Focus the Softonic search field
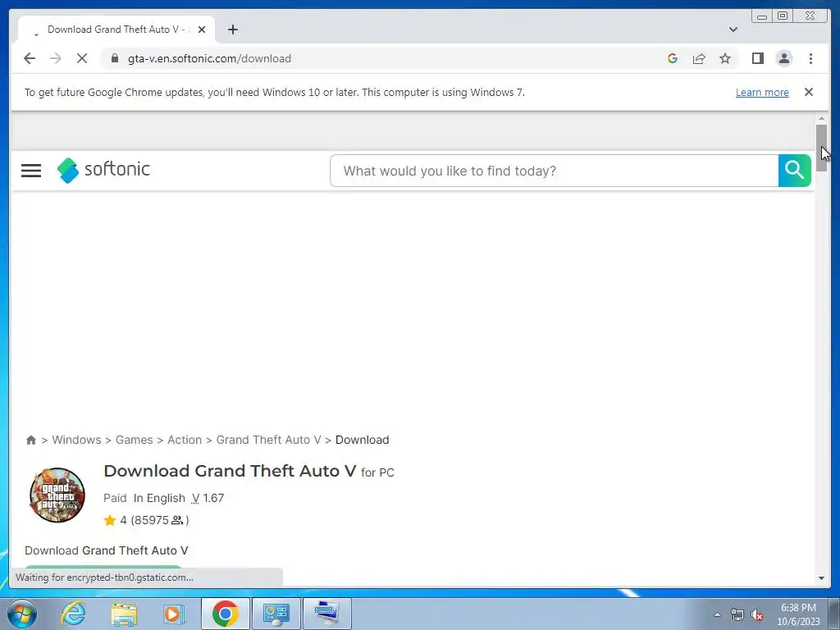Viewport: 840px width, 630px height. point(555,171)
